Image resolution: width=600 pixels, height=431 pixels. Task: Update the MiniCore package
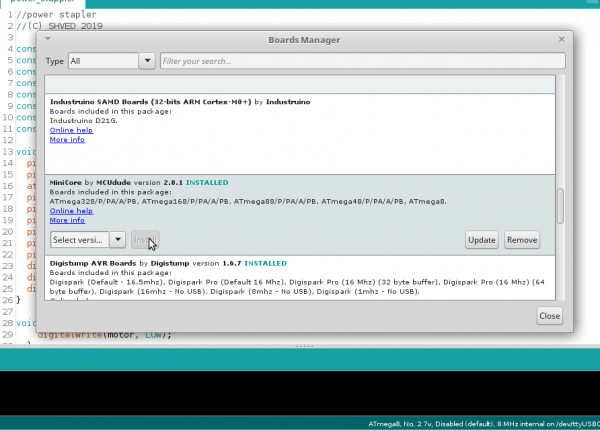(482, 240)
